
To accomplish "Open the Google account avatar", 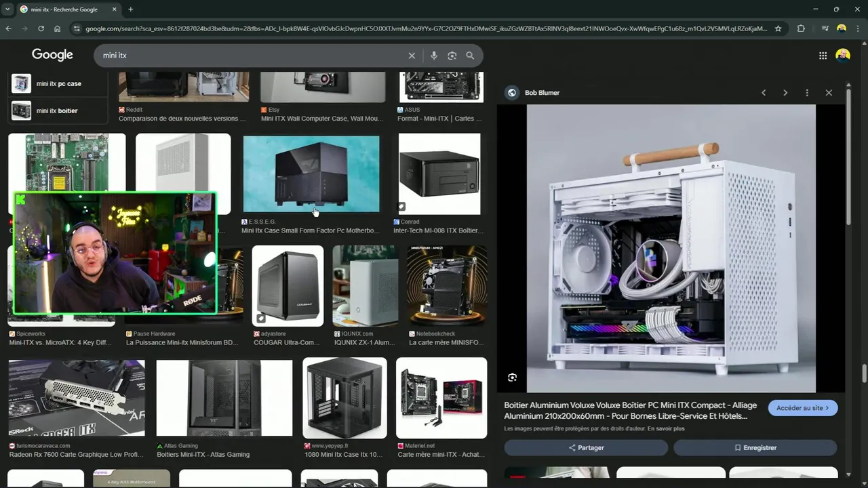I will coord(843,56).
